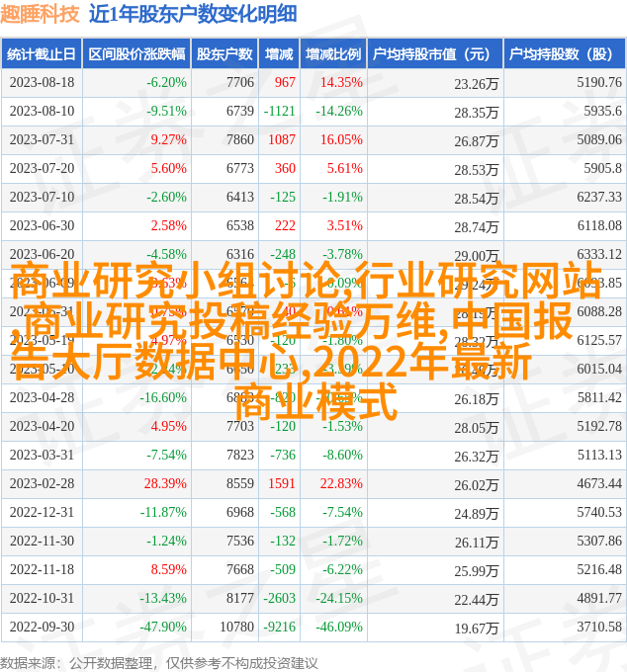The image size is (627, 672).
Task: Click the 户均持股市值（元） column header
Action: (435, 54)
